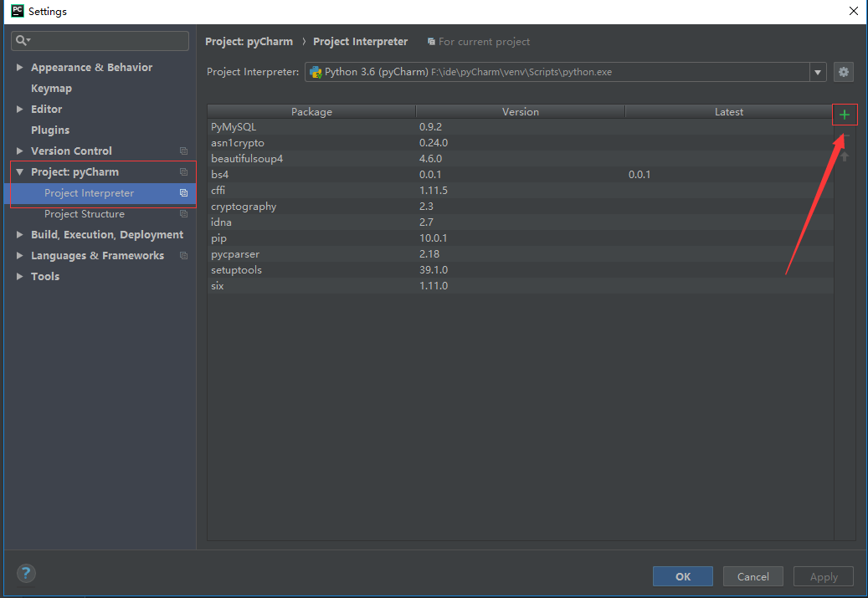Open Plugins settings
This screenshot has height=598, width=868.
(x=50, y=130)
